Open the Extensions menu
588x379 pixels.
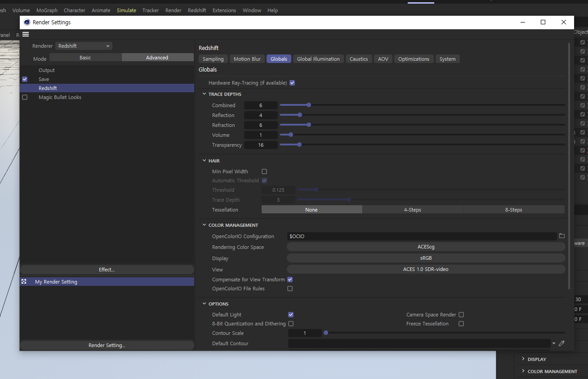(224, 10)
